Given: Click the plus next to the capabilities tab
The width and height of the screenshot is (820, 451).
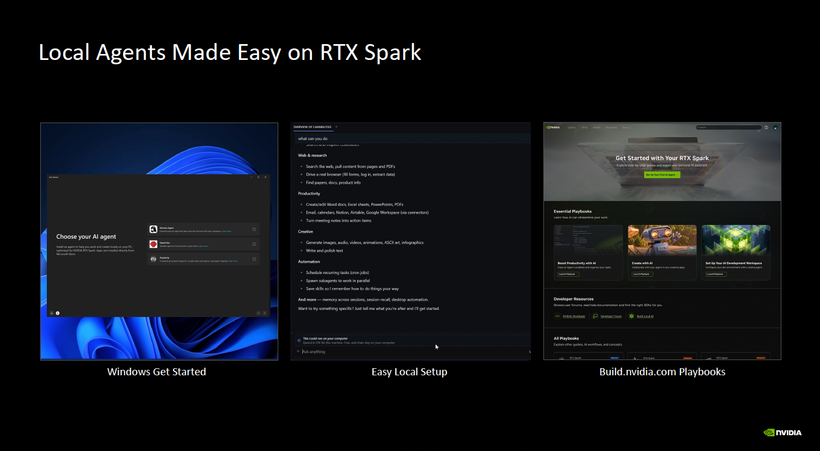Looking at the screenshot, I should click(x=336, y=127).
